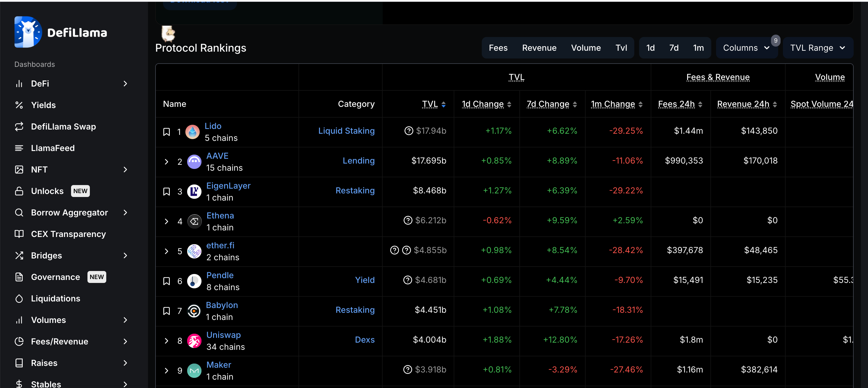Sort by Fees 24h column
The width and height of the screenshot is (868, 388).
(x=680, y=104)
